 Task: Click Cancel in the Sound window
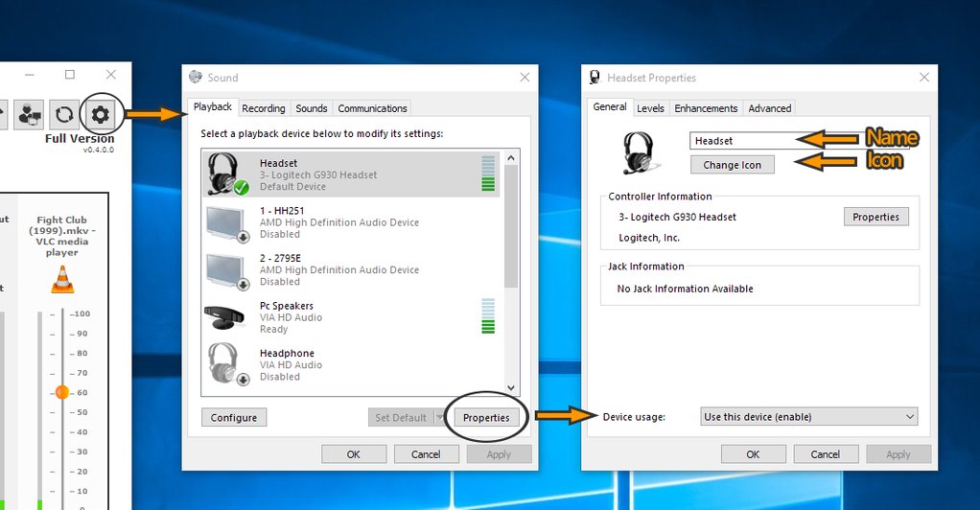(427, 454)
